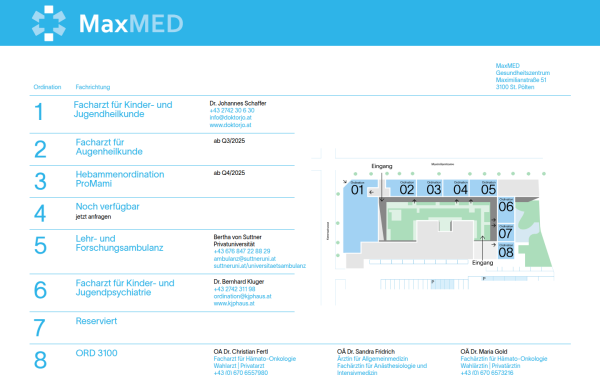Click 'ORD 3100' entry
Screen dimensions: 600x375
pyautogui.click(x=96, y=353)
